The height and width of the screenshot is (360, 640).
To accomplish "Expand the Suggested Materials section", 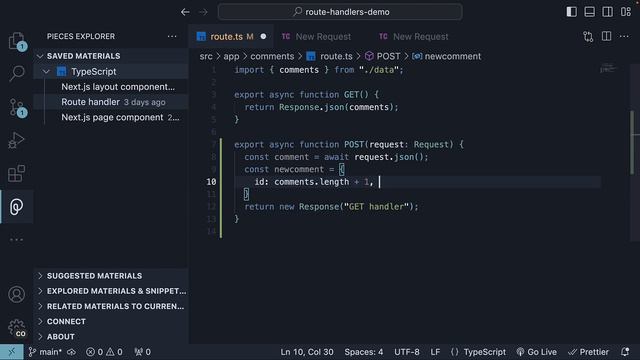I will (111, 276).
